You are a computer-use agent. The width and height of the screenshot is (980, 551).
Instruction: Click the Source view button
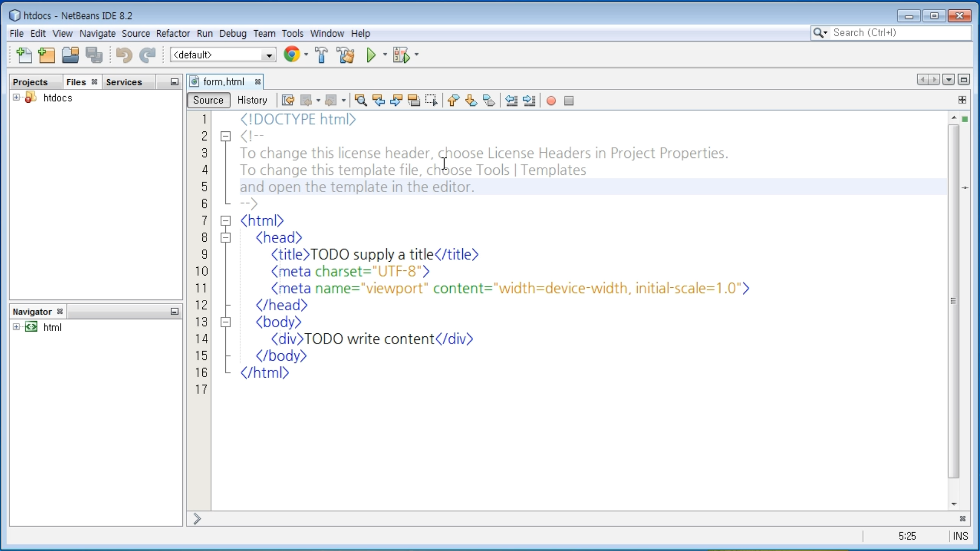click(208, 101)
